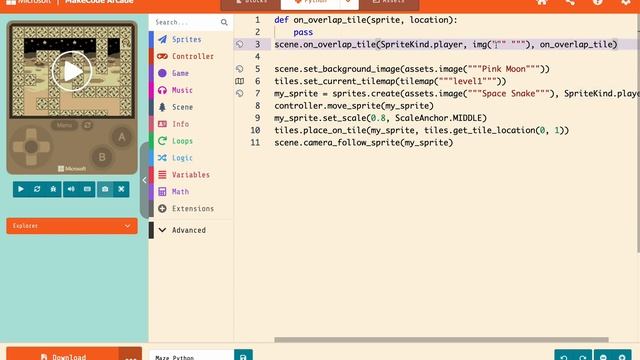
Task: Redo the last edit
Action: pyautogui.click(x=582, y=355)
